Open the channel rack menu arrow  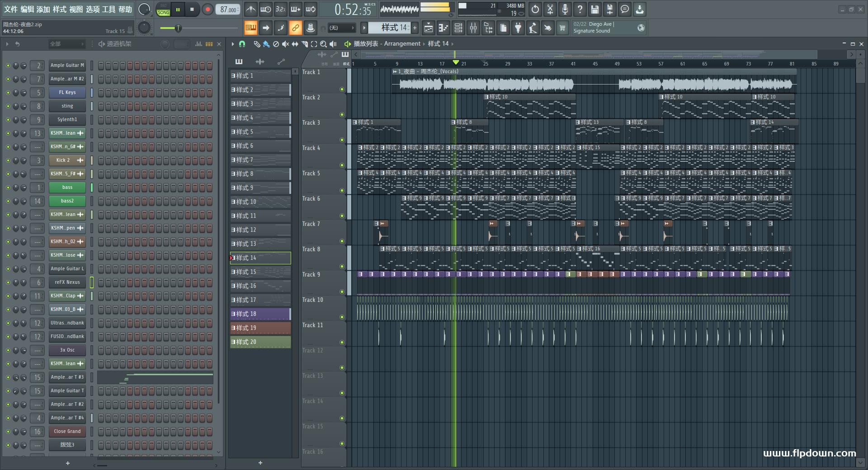pos(7,44)
